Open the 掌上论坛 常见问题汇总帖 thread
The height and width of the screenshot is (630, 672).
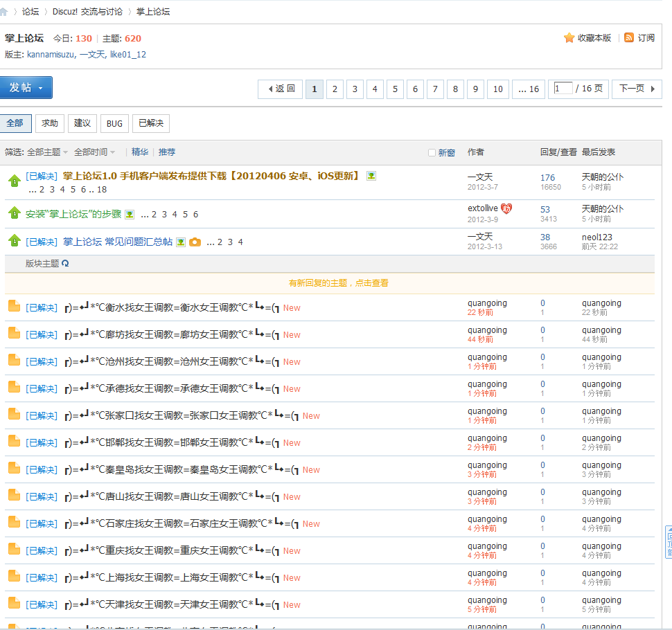[118, 242]
